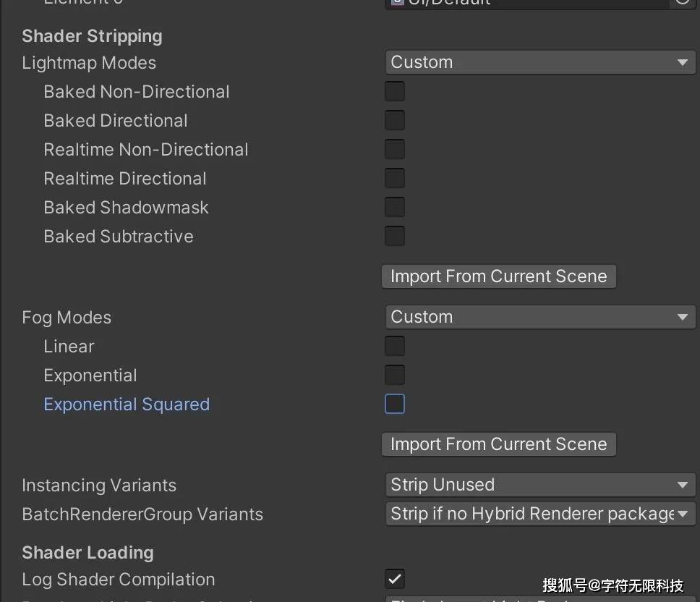Enable the Baked Directional checkbox
The image size is (700, 602).
click(x=394, y=120)
